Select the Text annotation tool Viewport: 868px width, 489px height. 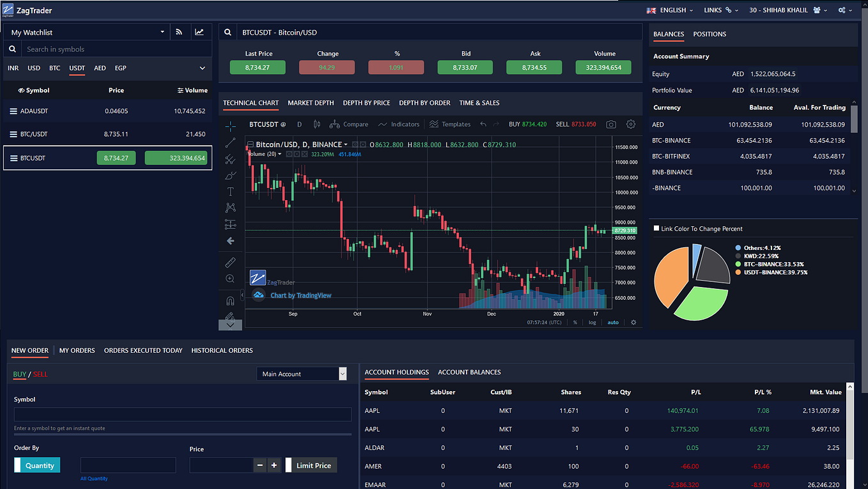(230, 190)
